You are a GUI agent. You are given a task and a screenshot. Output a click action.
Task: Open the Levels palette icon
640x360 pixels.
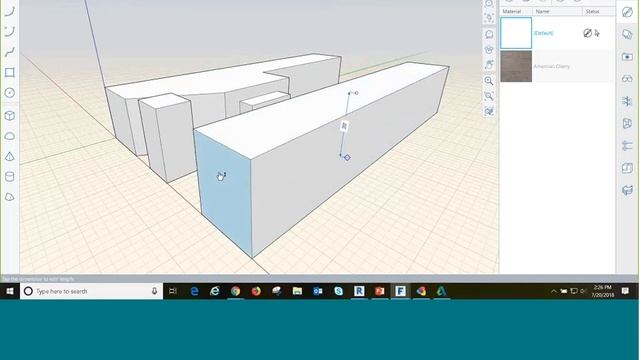pos(627,101)
